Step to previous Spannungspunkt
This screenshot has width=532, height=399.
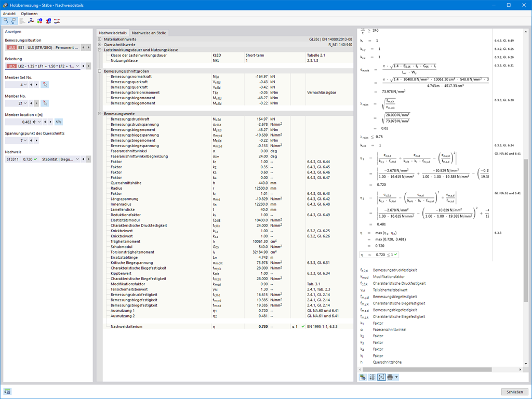(31, 140)
